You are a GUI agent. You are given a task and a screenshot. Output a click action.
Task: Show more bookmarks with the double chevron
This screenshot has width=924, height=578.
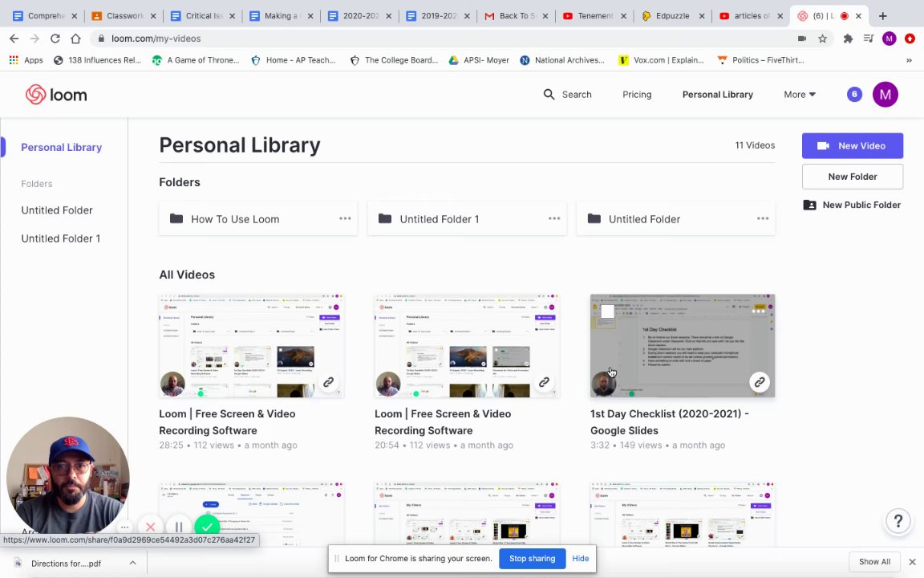(909, 60)
